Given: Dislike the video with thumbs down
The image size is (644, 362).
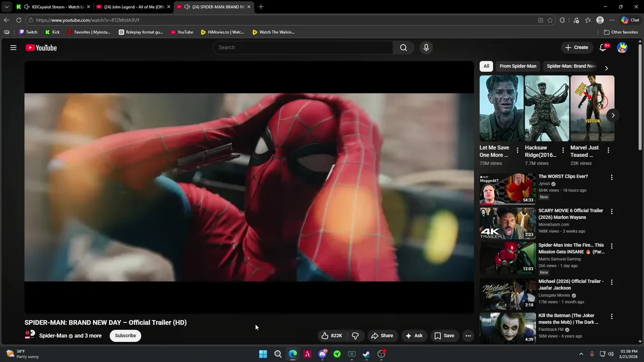Looking at the screenshot, I should tap(355, 336).
